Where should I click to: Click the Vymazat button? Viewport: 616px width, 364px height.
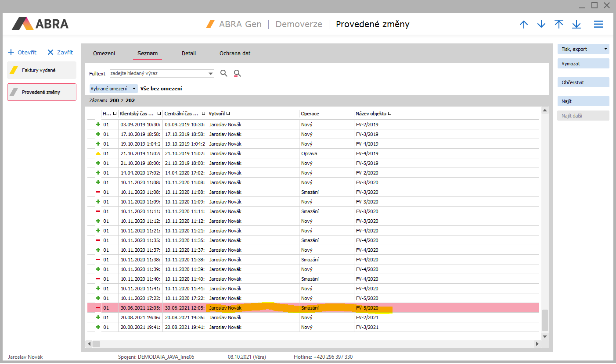coord(583,64)
